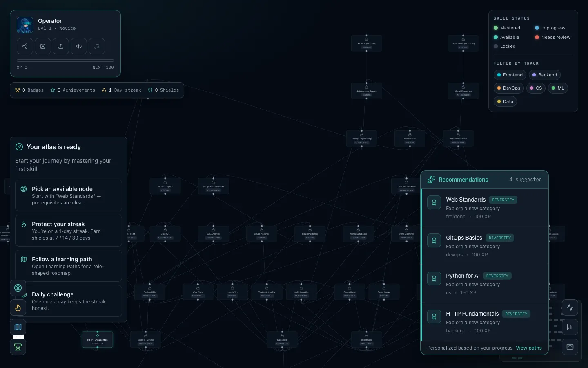Click the flame streak sidebar icon
The height and width of the screenshot is (368, 588).
pyautogui.click(x=18, y=307)
